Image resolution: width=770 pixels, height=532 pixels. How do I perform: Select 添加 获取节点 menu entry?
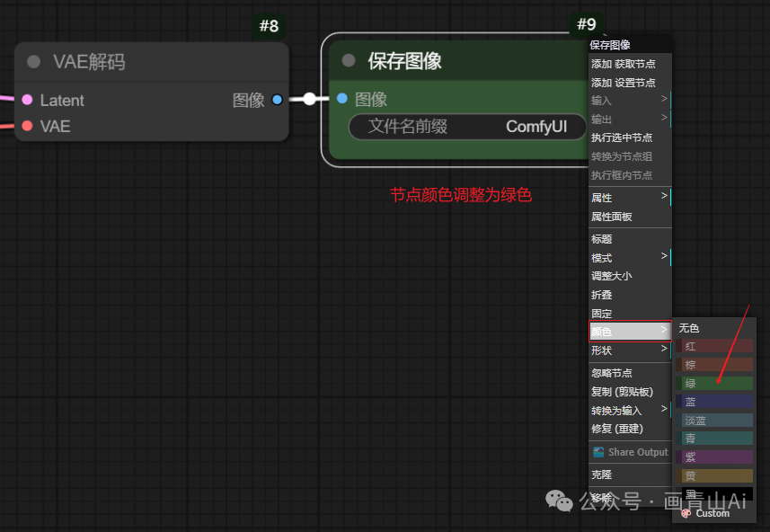[630, 64]
